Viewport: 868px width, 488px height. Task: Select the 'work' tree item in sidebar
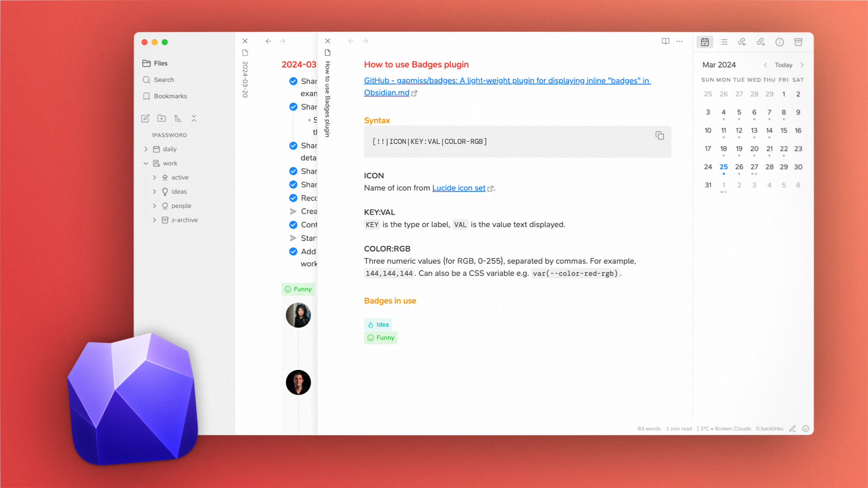[x=169, y=163]
